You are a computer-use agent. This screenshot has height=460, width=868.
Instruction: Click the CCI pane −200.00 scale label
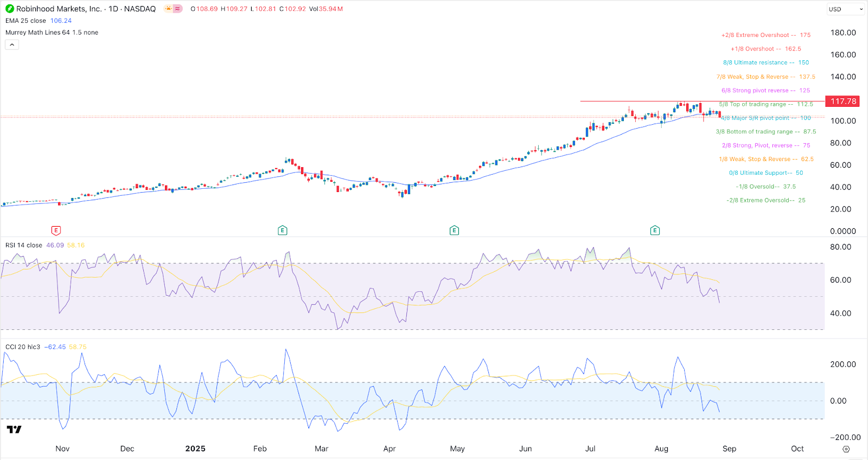coord(845,437)
